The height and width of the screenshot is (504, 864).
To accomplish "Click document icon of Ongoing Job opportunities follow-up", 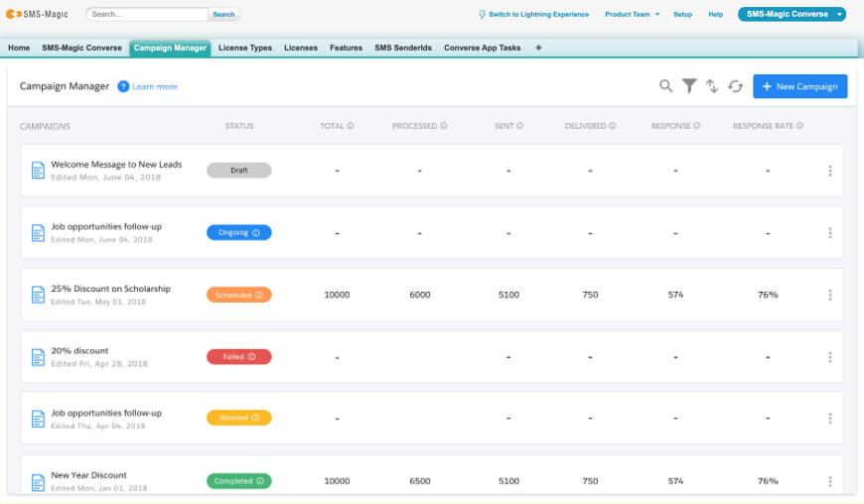I will pos(38,233).
